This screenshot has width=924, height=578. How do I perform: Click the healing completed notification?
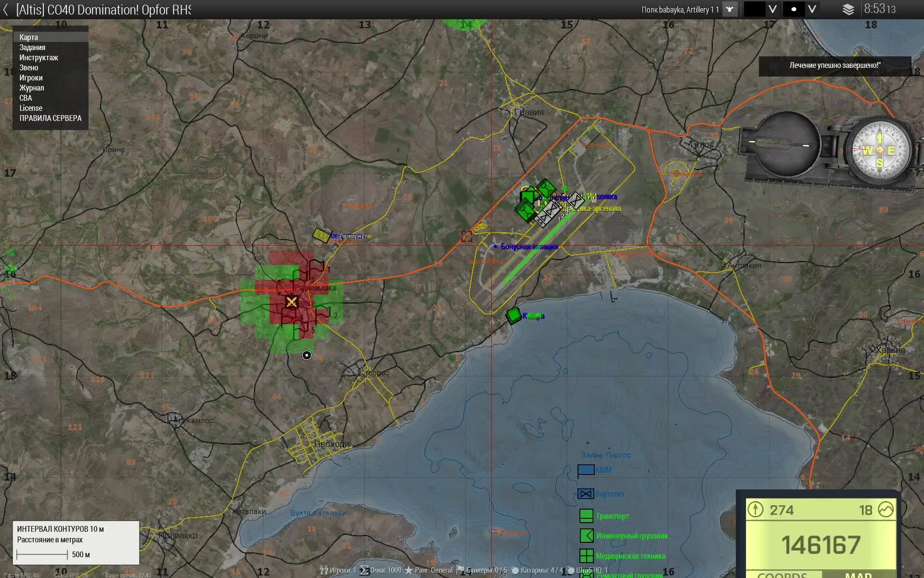click(835, 66)
